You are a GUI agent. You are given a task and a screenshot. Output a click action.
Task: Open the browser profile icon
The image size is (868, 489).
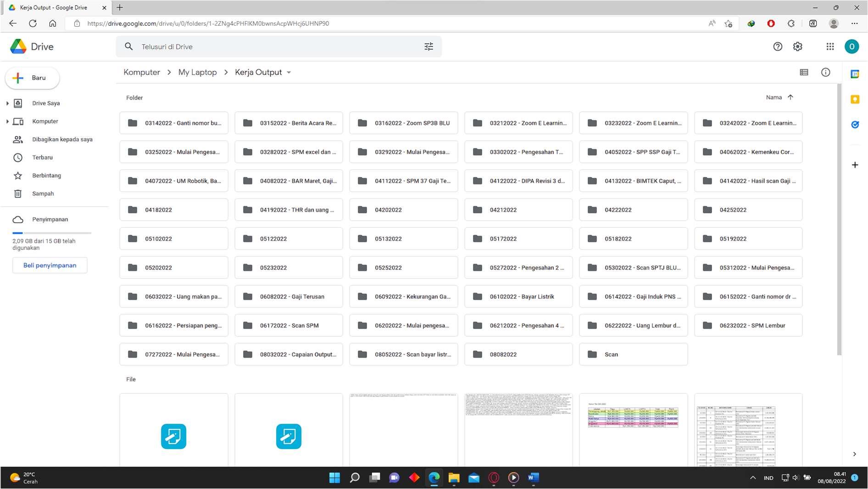coord(834,23)
